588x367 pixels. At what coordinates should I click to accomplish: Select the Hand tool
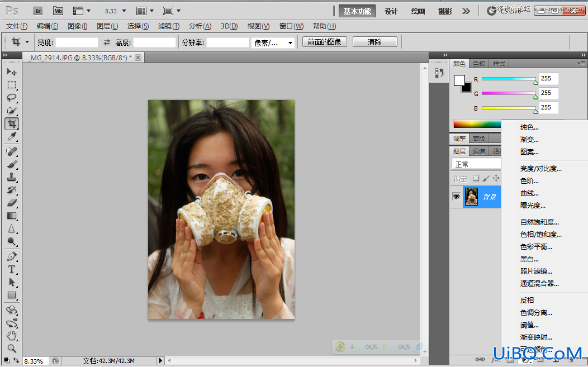(x=12, y=336)
